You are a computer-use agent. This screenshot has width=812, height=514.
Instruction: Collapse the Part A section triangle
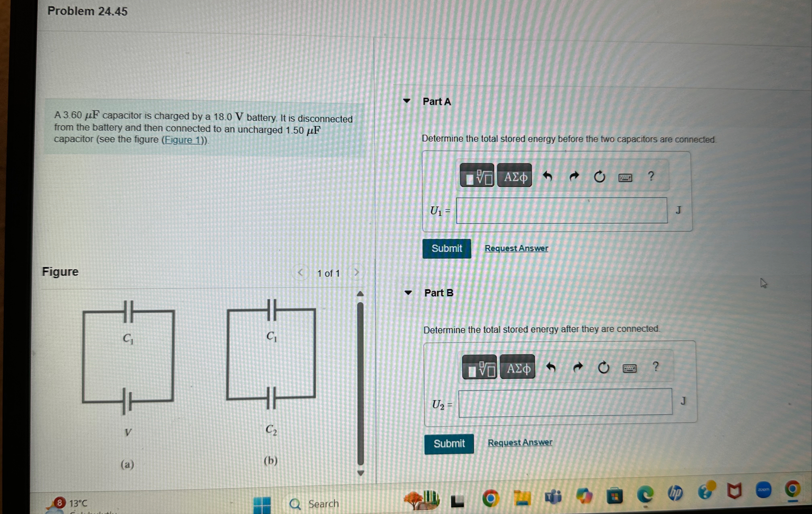click(x=407, y=101)
